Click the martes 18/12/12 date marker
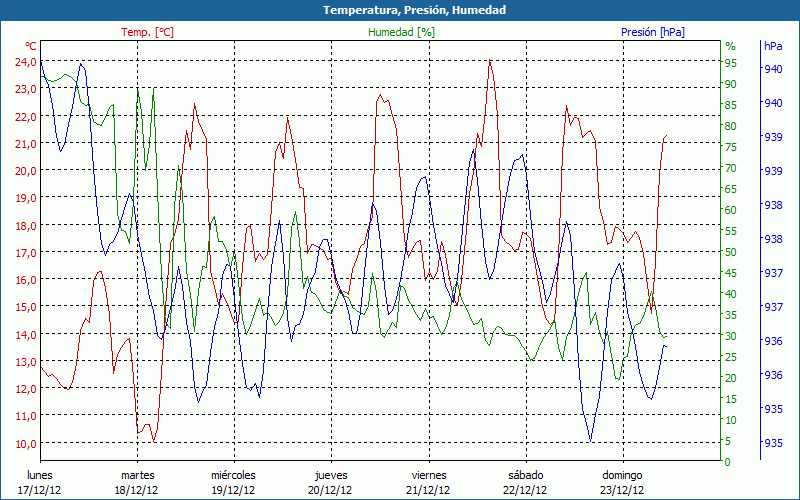Image resolution: width=800 pixels, height=500 pixels. [x=137, y=482]
